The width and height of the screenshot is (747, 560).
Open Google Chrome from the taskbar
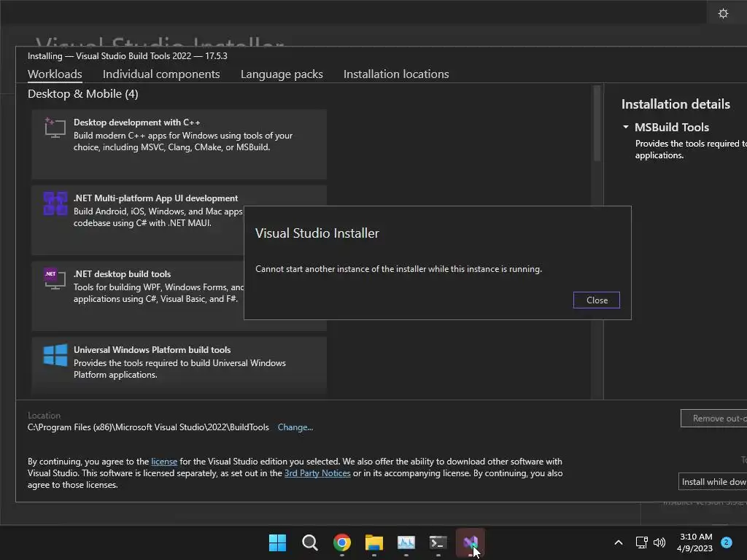click(342, 542)
